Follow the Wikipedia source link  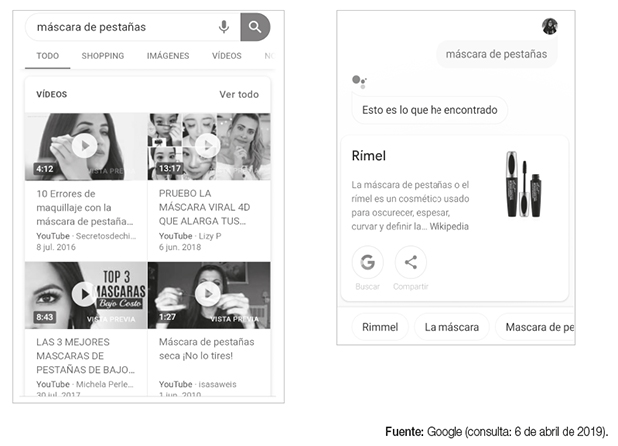tap(449, 227)
